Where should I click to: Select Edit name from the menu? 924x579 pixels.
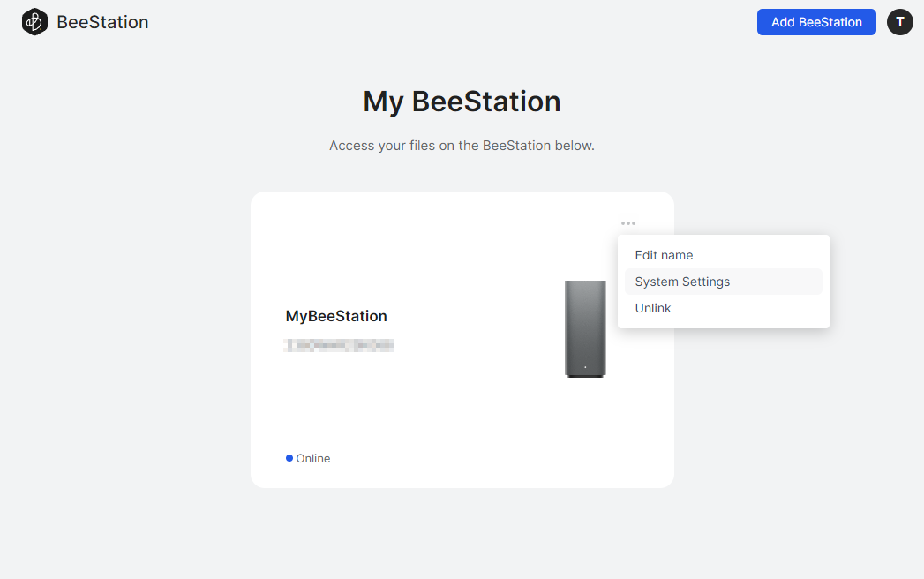[664, 254]
